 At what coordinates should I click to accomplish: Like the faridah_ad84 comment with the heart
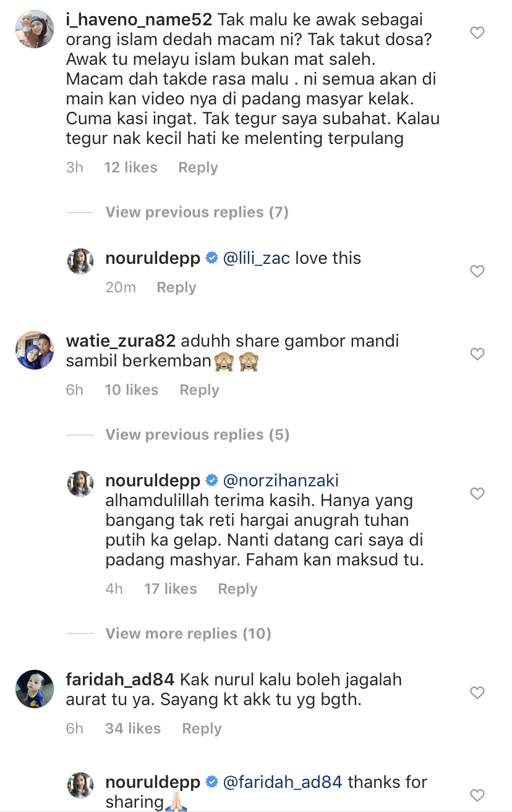pos(477,693)
